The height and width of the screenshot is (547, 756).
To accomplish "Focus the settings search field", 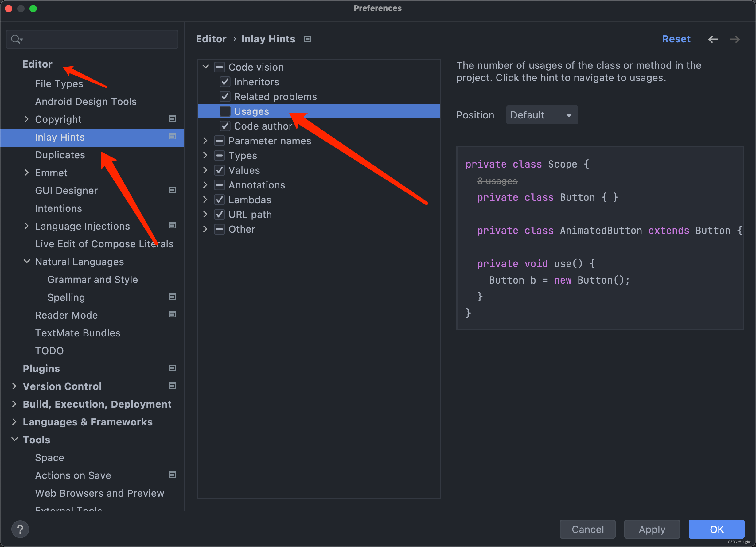I will click(92, 39).
